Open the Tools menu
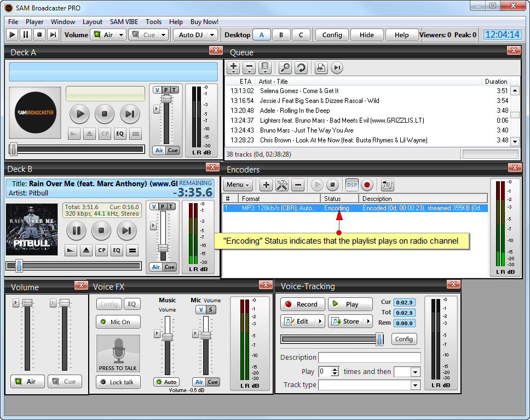Screen dimensions: 530x420 coord(153,22)
